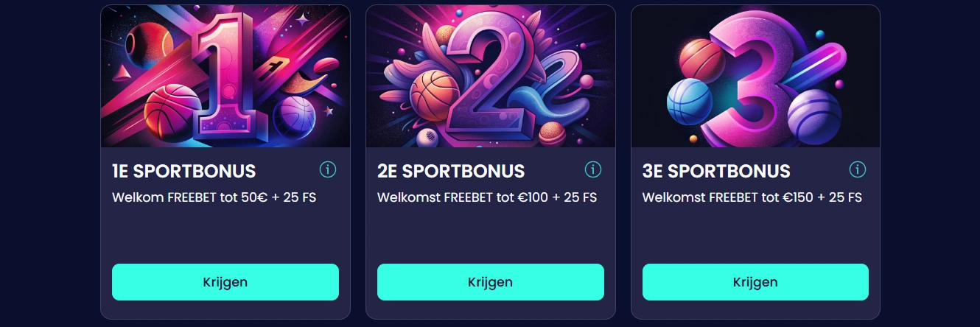Click the 1E SPORTBONUS heading
The width and height of the screenshot is (980, 327).
[x=184, y=172]
